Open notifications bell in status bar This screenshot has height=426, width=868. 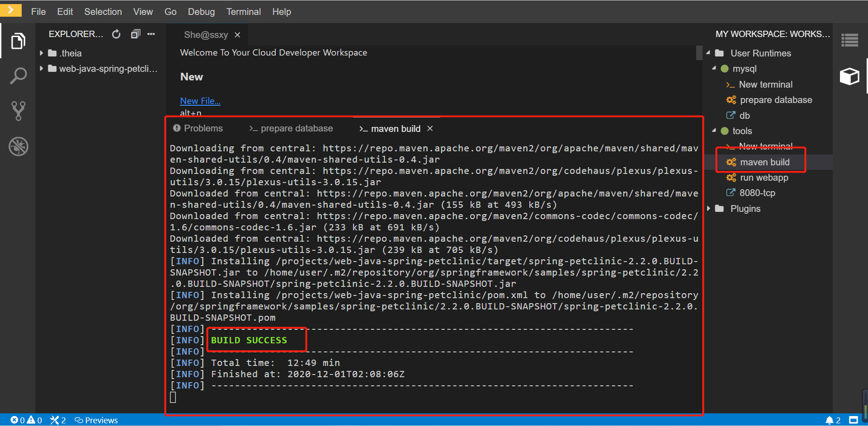click(830, 420)
